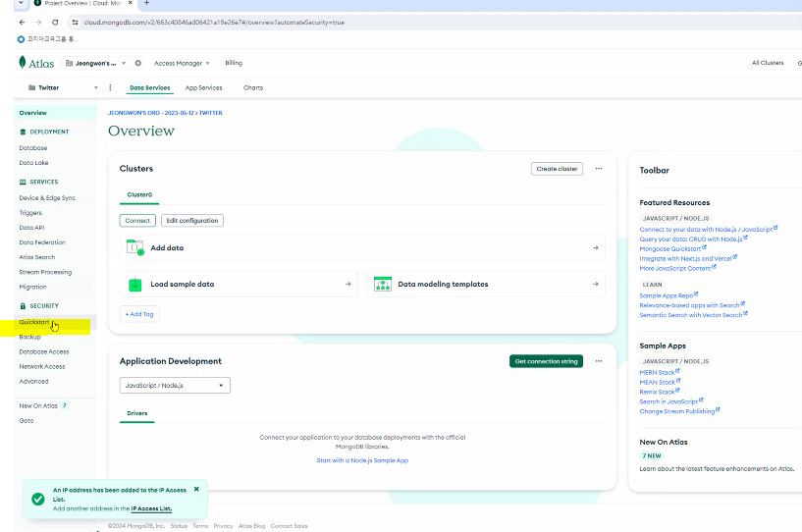Click the Add Tag button

[x=139, y=314]
